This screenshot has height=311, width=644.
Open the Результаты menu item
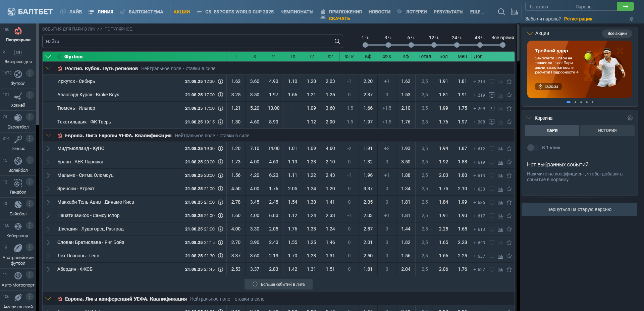pos(448,12)
